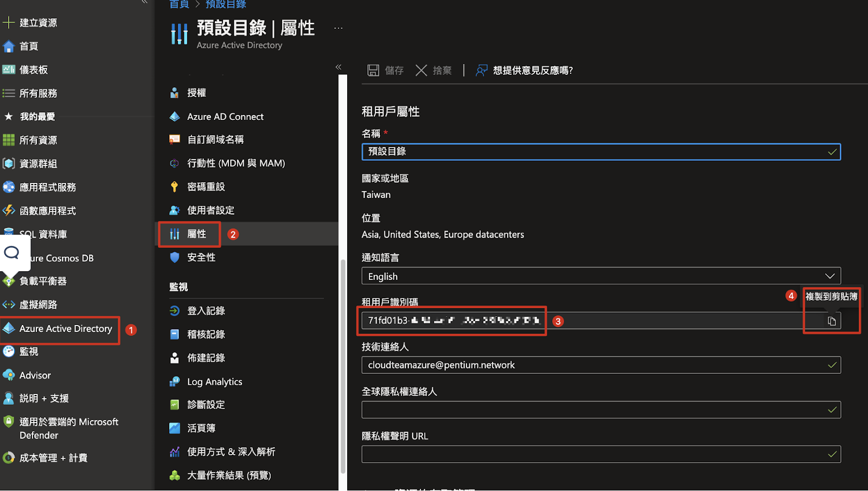Image resolution: width=868 pixels, height=491 pixels.
Task: Click the 密碼重設 key icon
Action: [174, 187]
